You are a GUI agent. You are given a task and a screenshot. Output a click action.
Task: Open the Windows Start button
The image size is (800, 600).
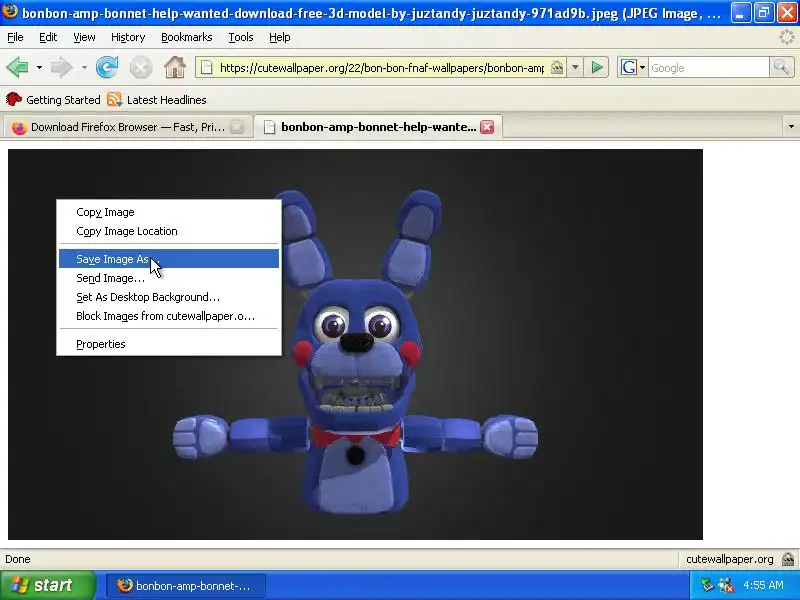(x=47, y=585)
